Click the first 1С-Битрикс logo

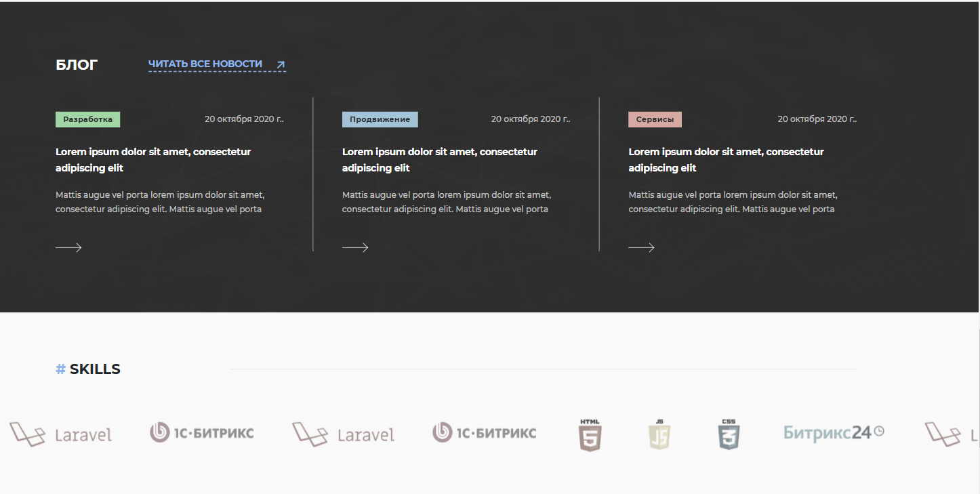point(202,432)
